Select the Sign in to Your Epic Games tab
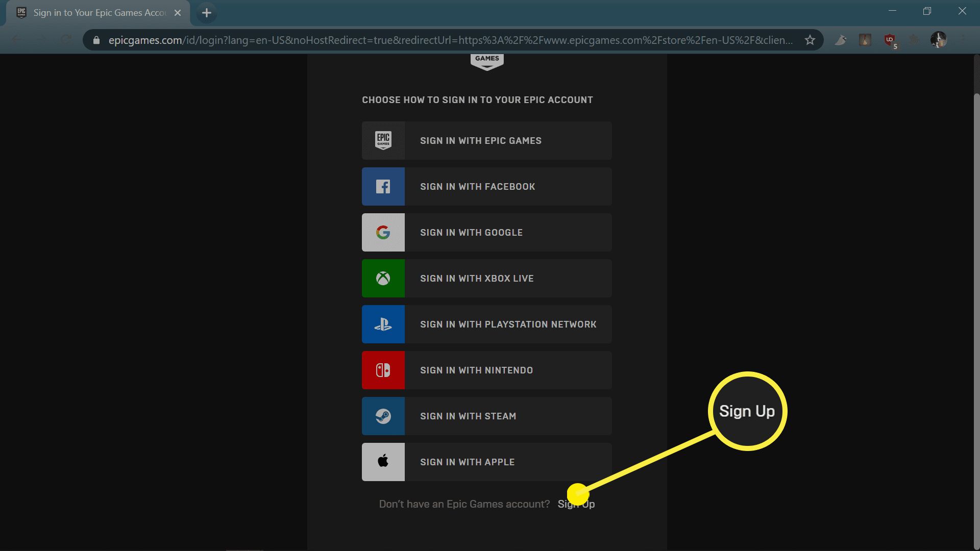The width and height of the screenshot is (980, 551). point(99,13)
